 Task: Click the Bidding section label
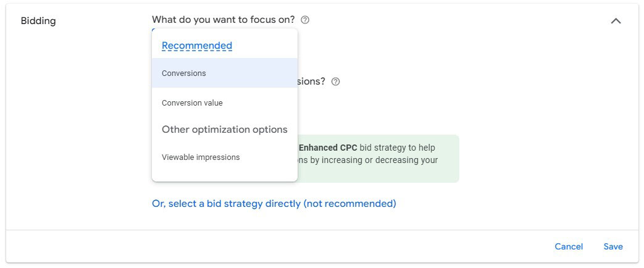click(x=38, y=21)
